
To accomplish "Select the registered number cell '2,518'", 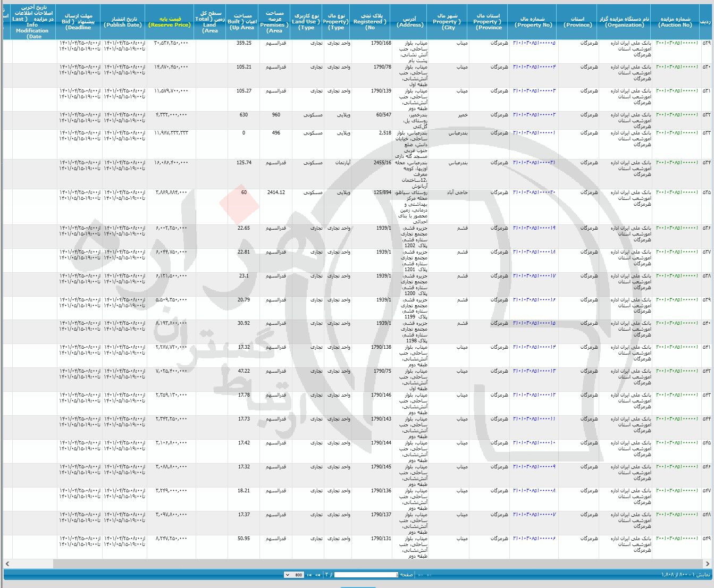I will pyautogui.click(x=385, y=133).
